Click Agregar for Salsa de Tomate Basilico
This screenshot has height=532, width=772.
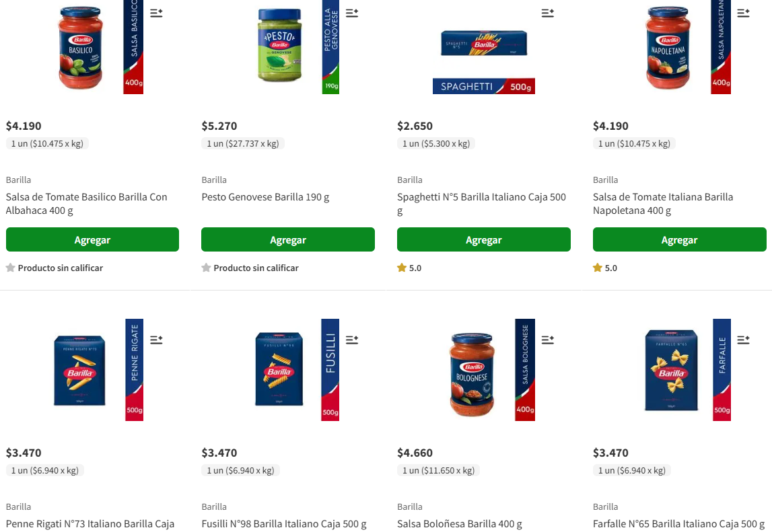93,239
